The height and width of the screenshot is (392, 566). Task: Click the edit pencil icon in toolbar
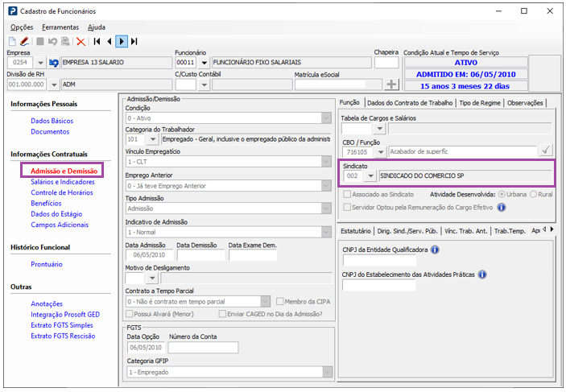pos(24,41)
